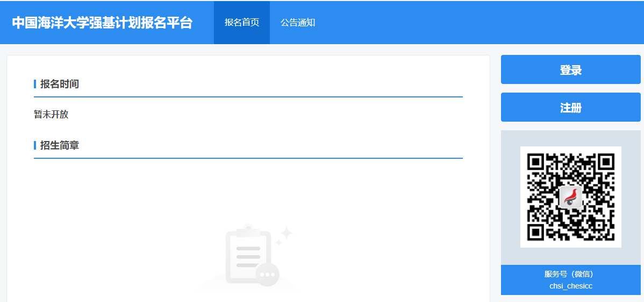
Task: Click the 服务号（微信）label
Action: 570,274
